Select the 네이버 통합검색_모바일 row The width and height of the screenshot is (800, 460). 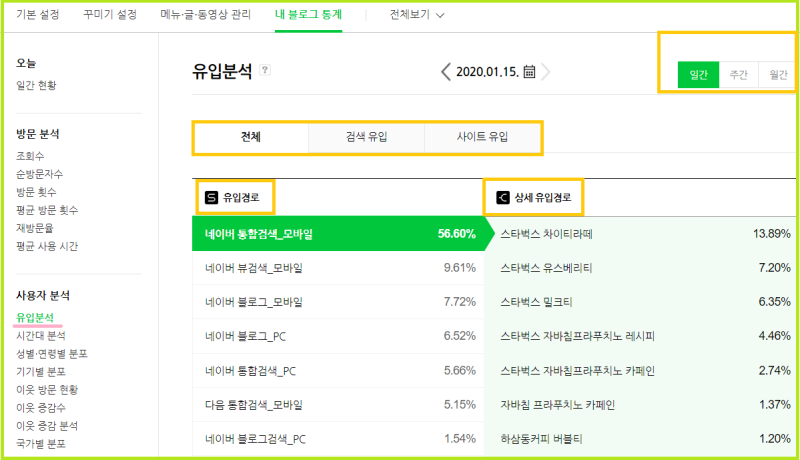pos(338,234)
